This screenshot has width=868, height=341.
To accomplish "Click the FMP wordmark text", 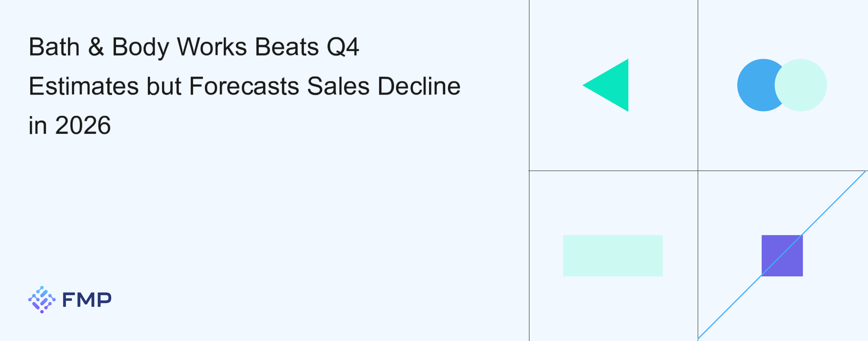I will tap(87, 300).
